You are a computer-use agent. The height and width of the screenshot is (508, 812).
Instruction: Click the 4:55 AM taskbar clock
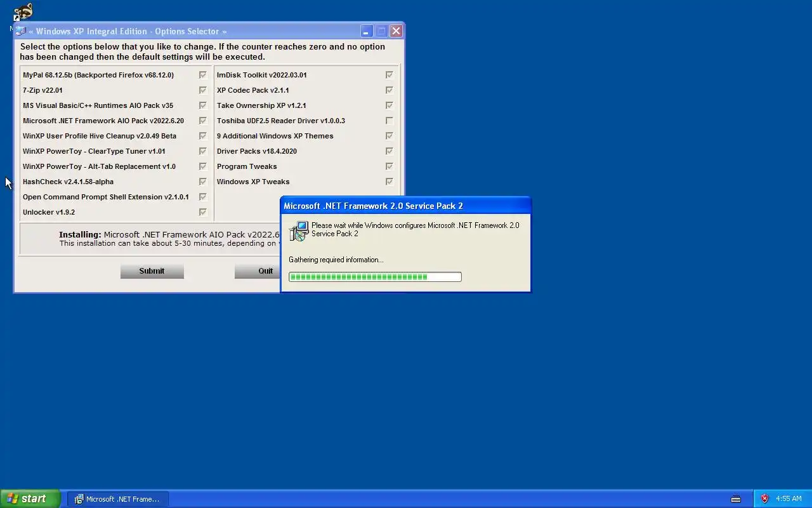[789, 499]
